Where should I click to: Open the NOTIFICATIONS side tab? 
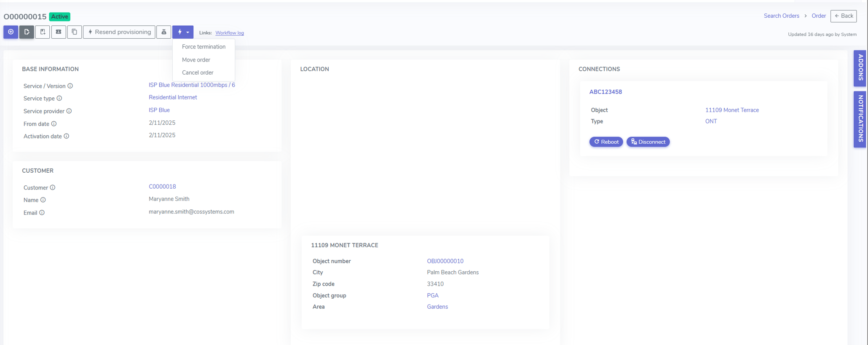click(x=860, y=119)
